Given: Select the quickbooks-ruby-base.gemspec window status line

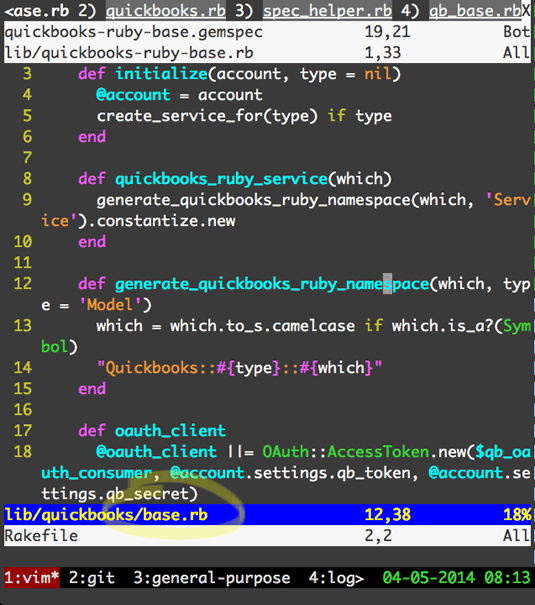Looking at the screenshot, I should 267,32.
